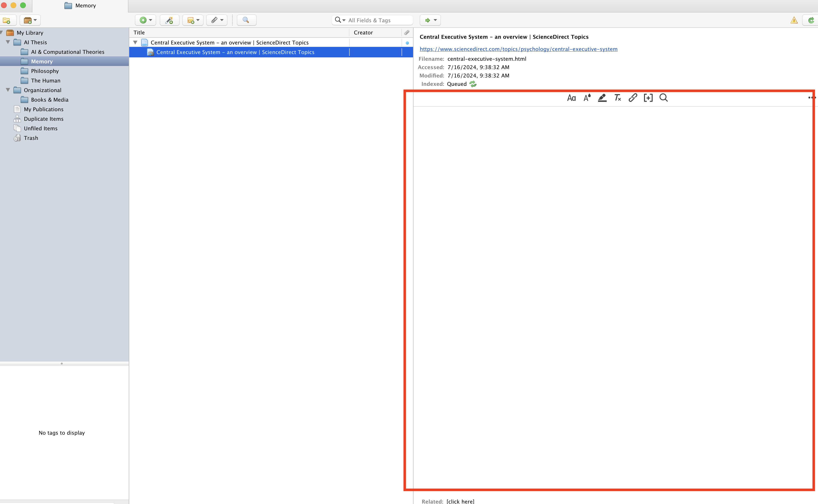Screen dimensions: 818x504
Task: Select the Philosophy collection
Action: [45, 71]
